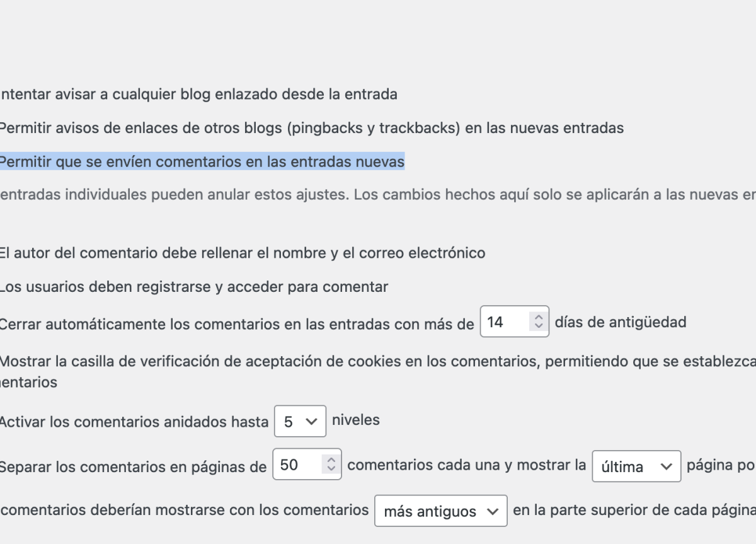Open the "última" page dropdown
The image size is (756, 544).
(x=636, y=466)
